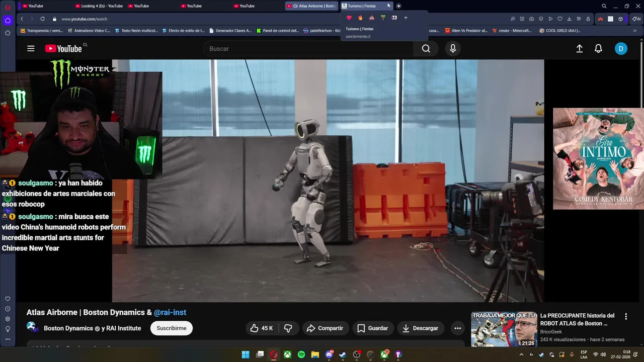Open the Generador Claves bookmark
This screenshot has width=644, height=362.
coord(230,31)
